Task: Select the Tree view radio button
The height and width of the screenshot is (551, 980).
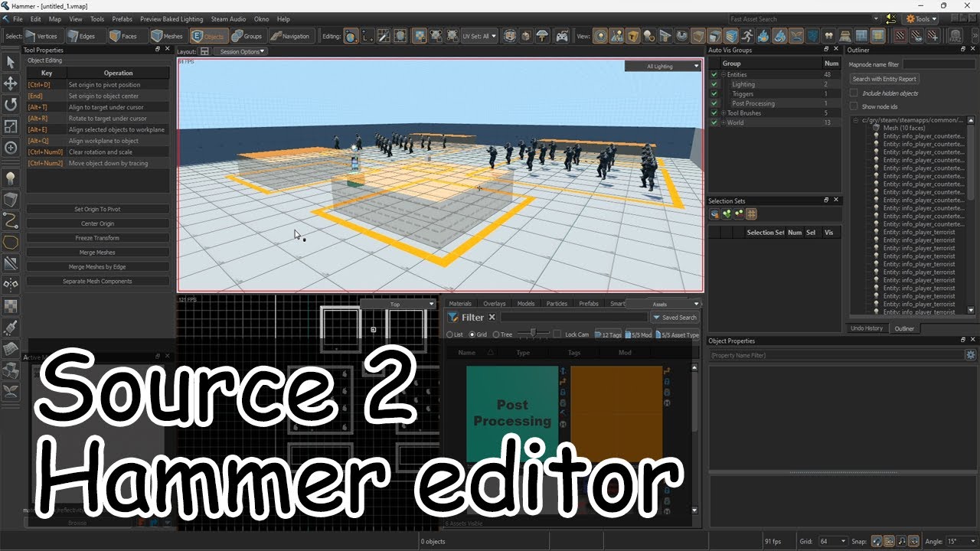Action: pos(496,334)
